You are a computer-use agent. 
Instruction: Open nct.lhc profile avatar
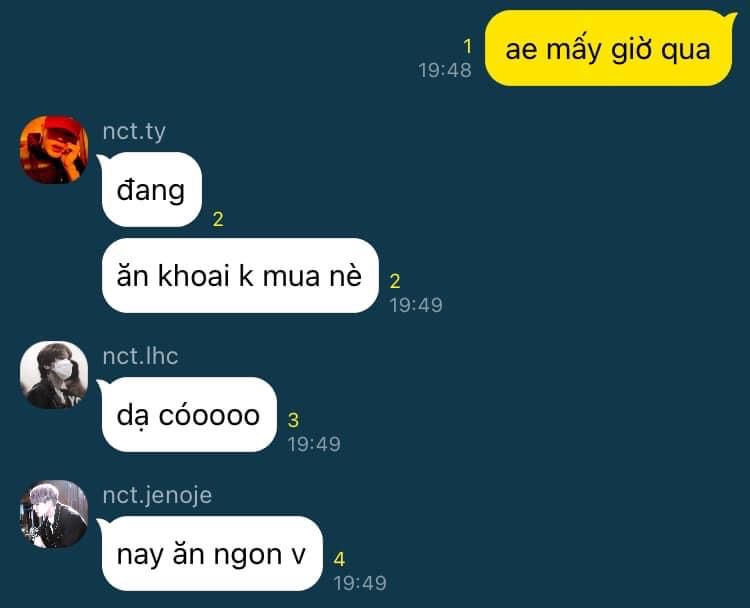coord(54,375)
